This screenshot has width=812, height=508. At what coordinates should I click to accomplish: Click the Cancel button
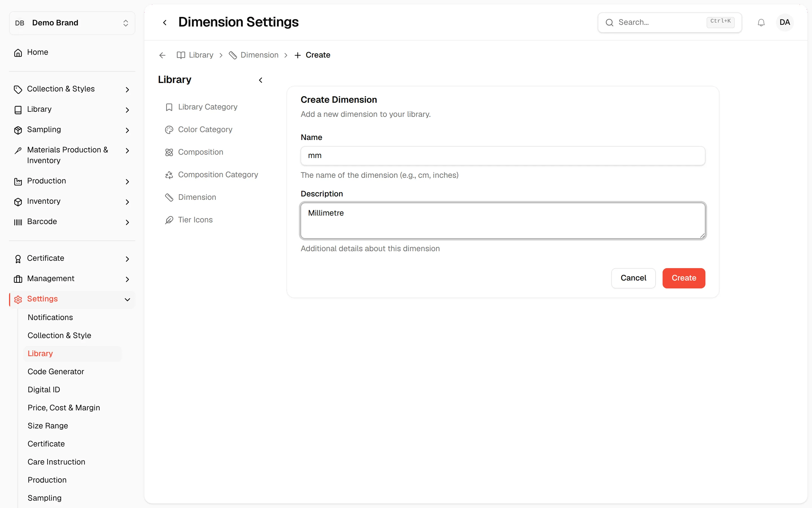(x=633, y=278)
